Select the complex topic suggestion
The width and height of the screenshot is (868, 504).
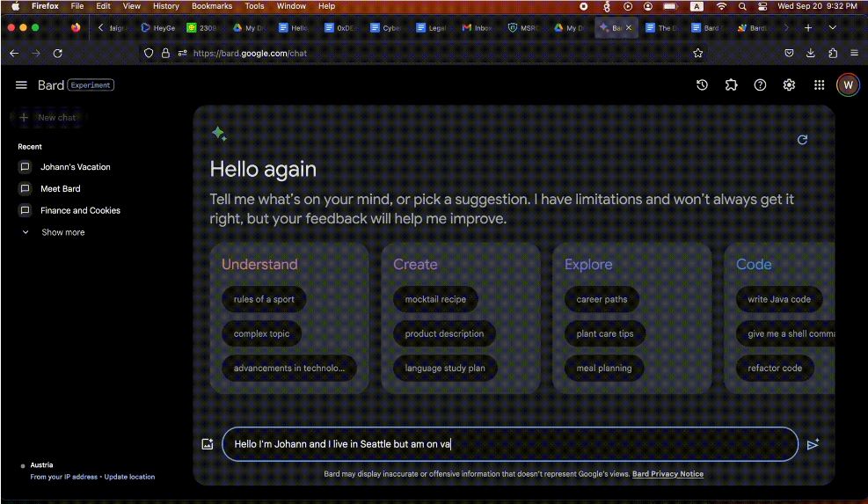coord(261,333)
